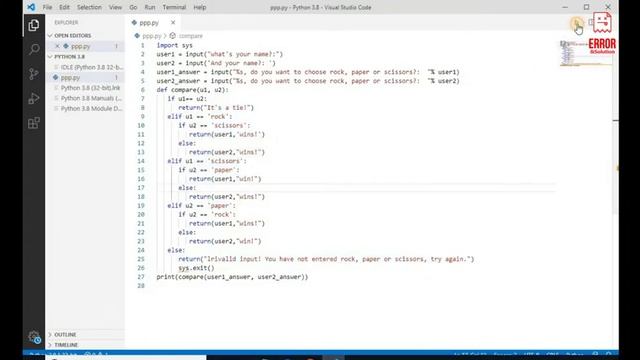Switch to the ppp.py editor tab

click(x=149, y=23)
